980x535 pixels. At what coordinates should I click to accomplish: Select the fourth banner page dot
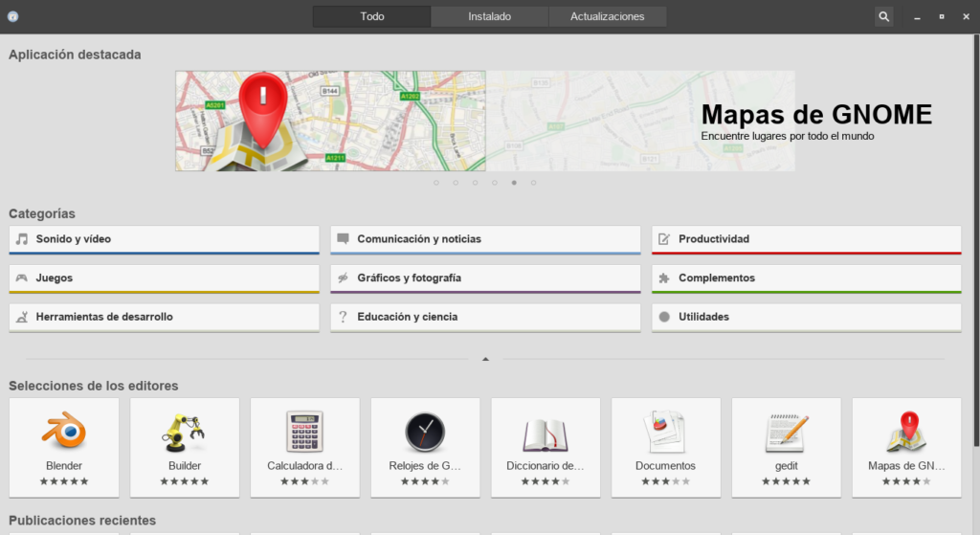(495, 183)
